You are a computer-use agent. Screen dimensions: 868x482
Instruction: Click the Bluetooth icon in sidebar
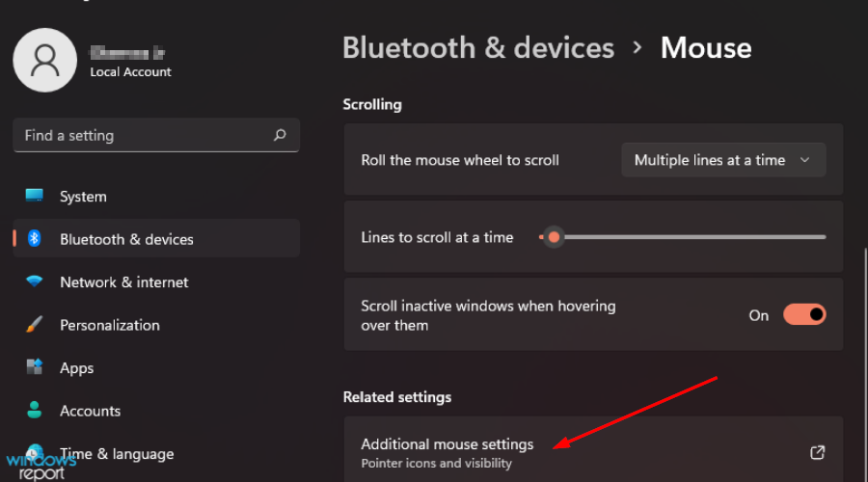tap(35, 239)
